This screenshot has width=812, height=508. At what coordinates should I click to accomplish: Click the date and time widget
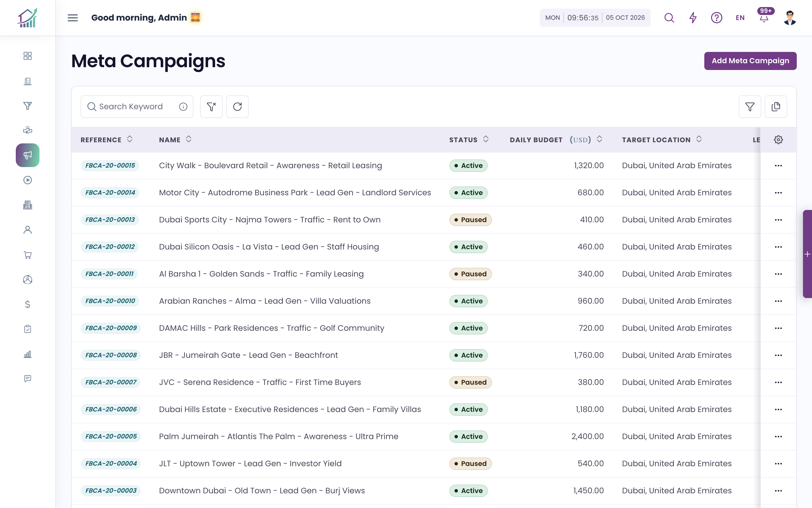(595, 18)
